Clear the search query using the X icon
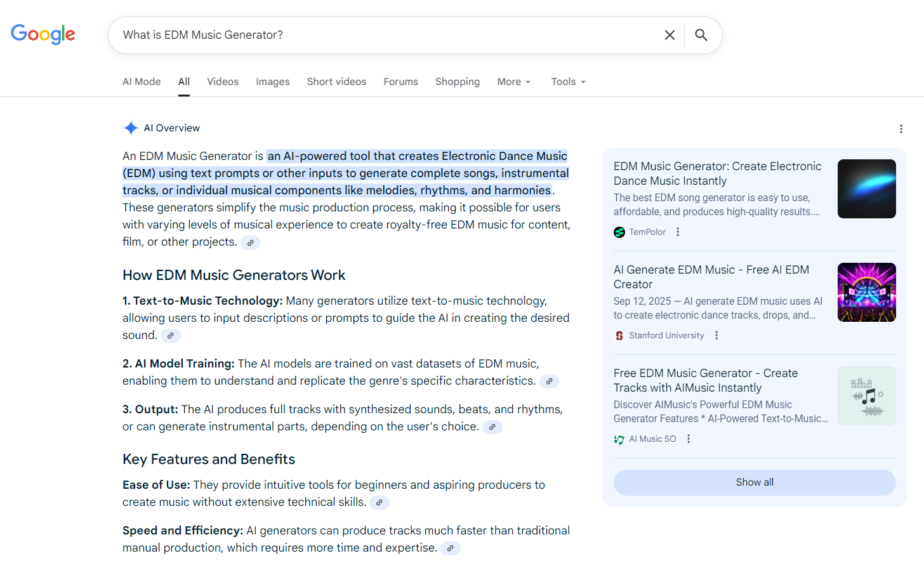 (670, 35)
